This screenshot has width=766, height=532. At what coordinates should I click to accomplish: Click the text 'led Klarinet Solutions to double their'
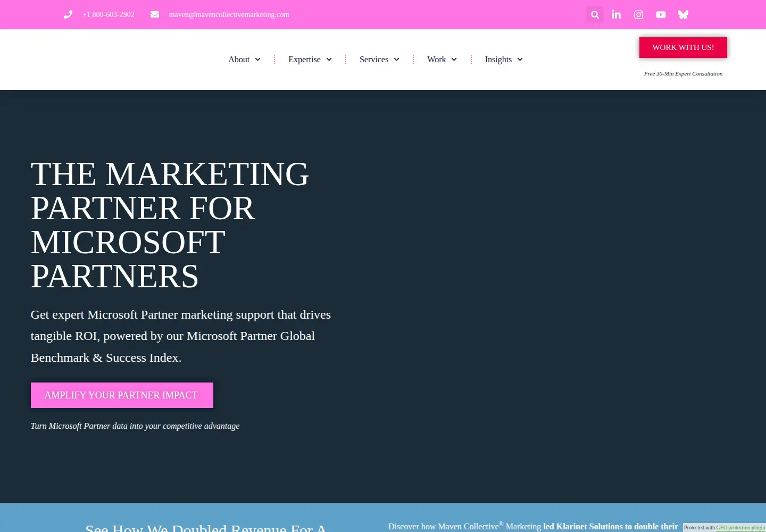coord(611,527)
